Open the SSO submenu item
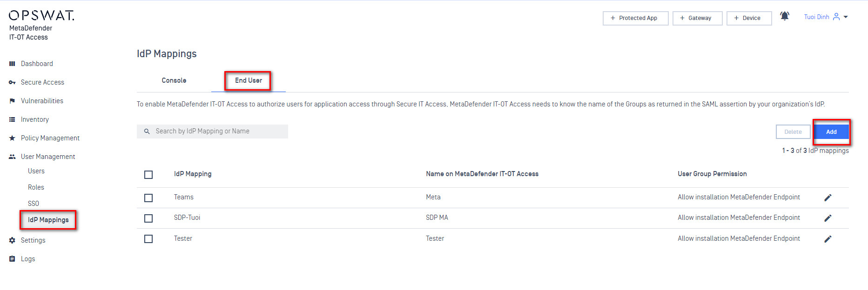Viewport: 868px width, 290px height. pos(34,204)
